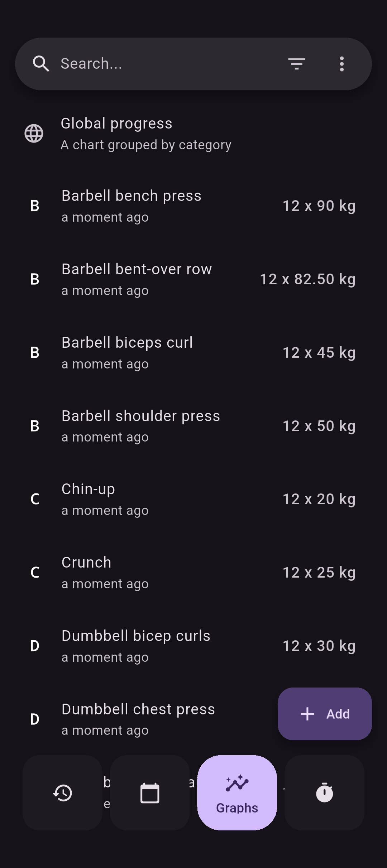Open Global progress chart entry
387x868 pixels.
(x=146, y=134)
